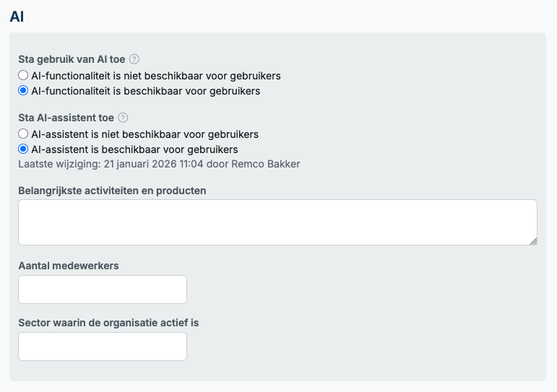The image size is (557, 392).
Task: Click the 'Sta AI-assistent toe' heading text
Action: pos(66,118)
